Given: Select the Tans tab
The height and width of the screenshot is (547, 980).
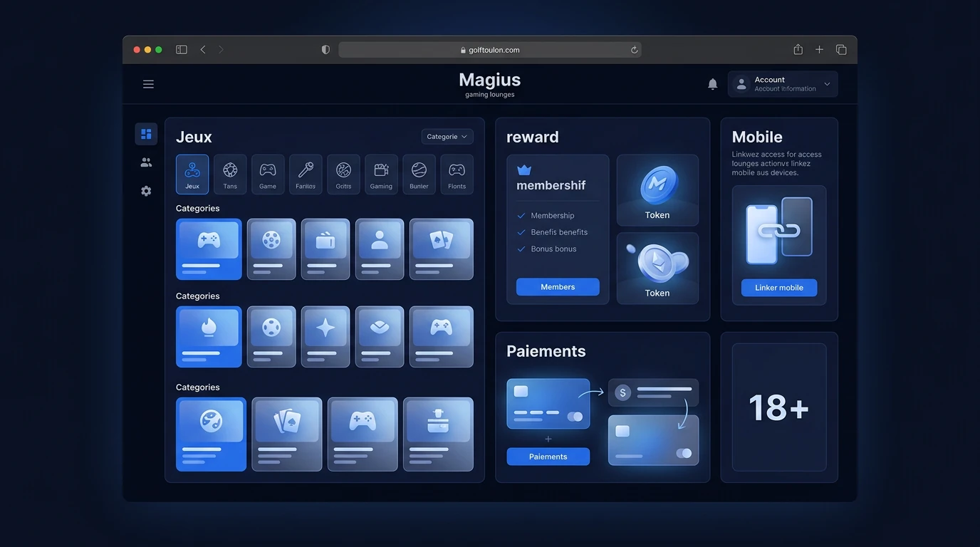Looking at the screenshot, I should tap(230, 174).
